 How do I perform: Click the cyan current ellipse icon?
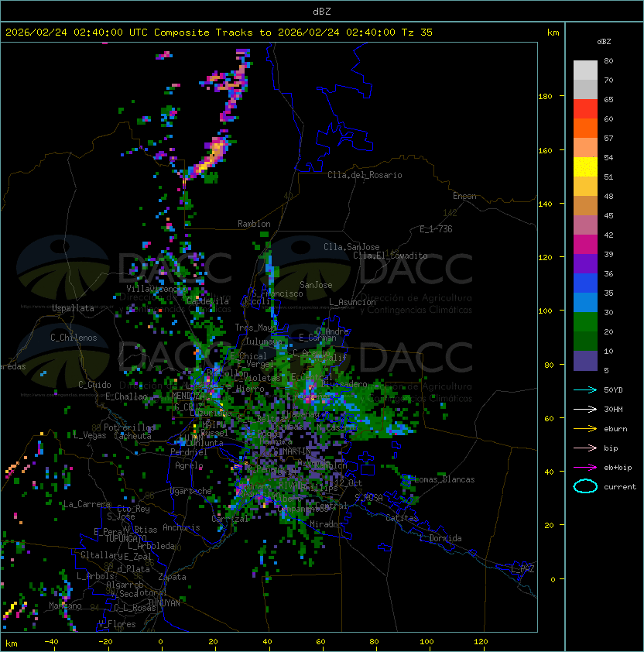click(585, 486)
